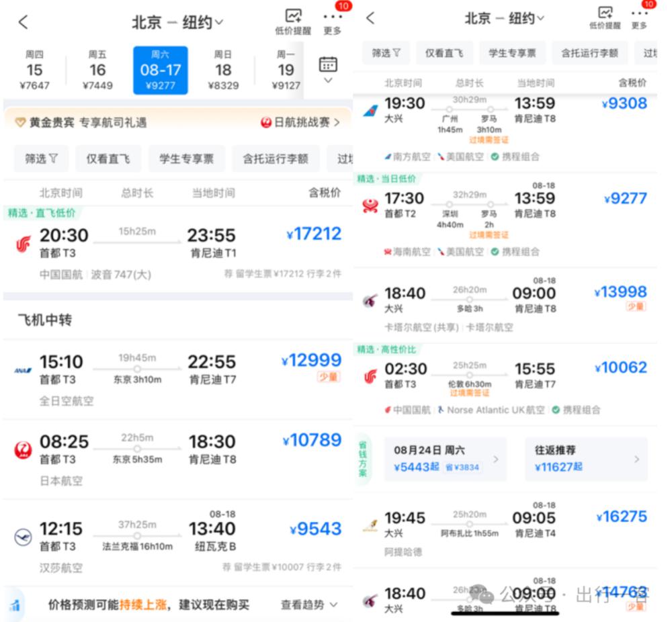Image resolution: width=672 pixels, height=622 pixels.
Task: Tap 08月24日 周六 cheaper date option
Action: click(x=445, y=459)
